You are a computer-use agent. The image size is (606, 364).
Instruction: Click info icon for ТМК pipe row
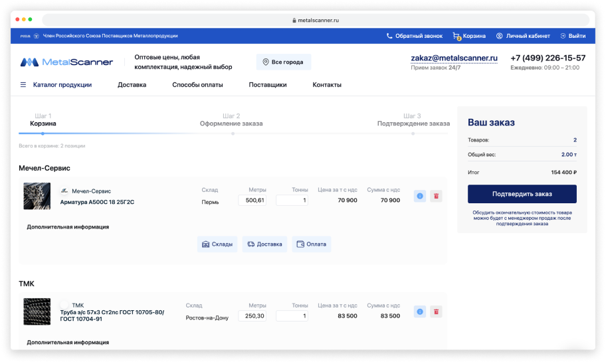(x=419, y=312)
